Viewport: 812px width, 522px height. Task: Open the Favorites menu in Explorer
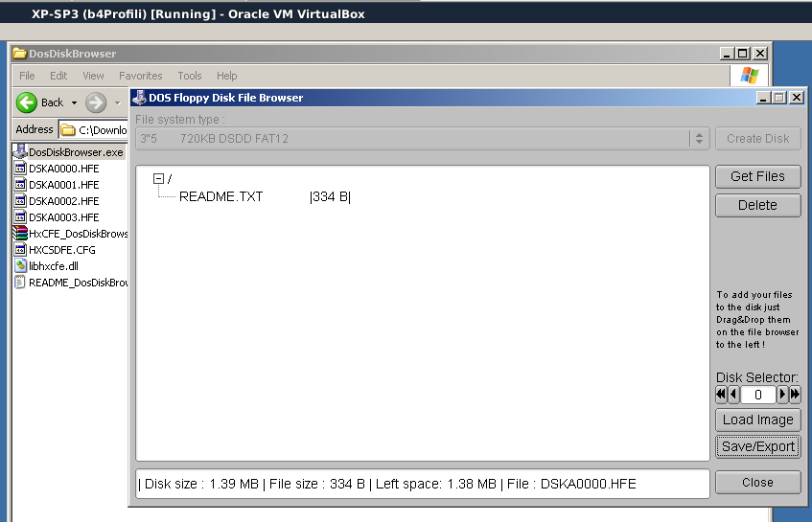click(x=140, y=76)
